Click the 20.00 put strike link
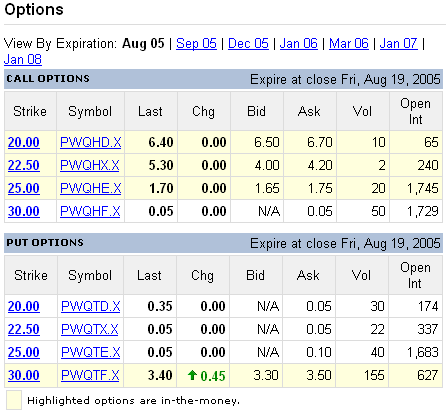Screen dimensions: 446x413 point(24,306)
